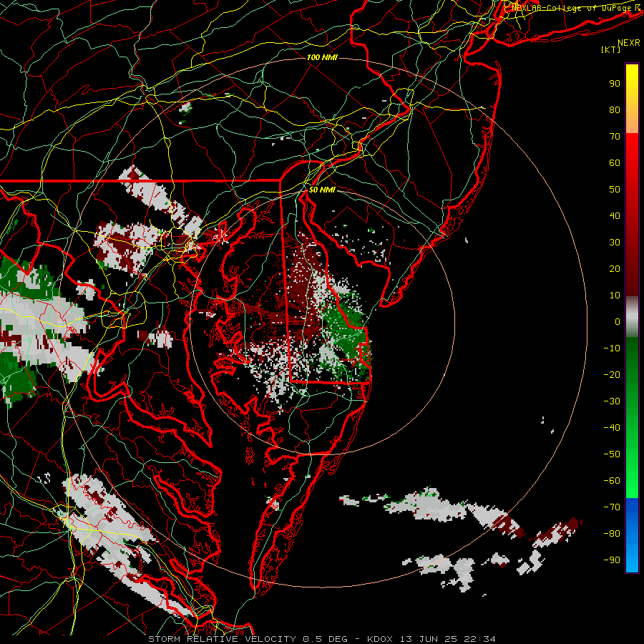Click the "20" knots colorbar label
The width and height of the screenshot is (644, 644).
point(615,268)
